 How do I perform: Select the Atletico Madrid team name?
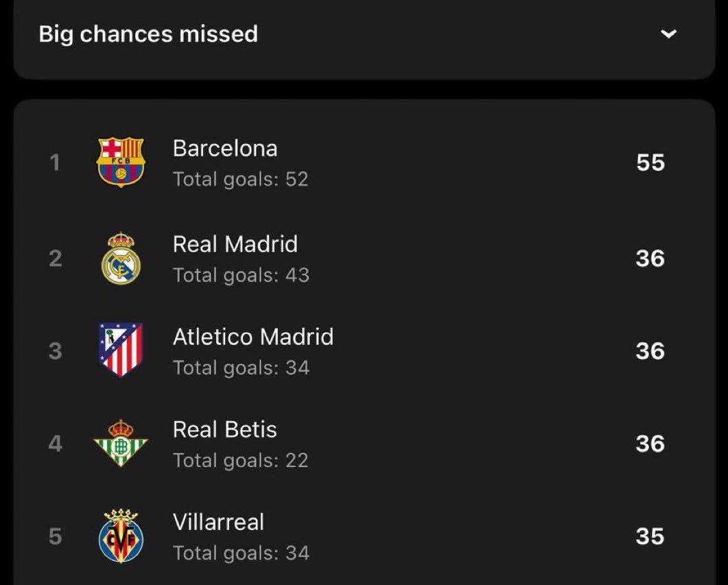tap(253, 337)
